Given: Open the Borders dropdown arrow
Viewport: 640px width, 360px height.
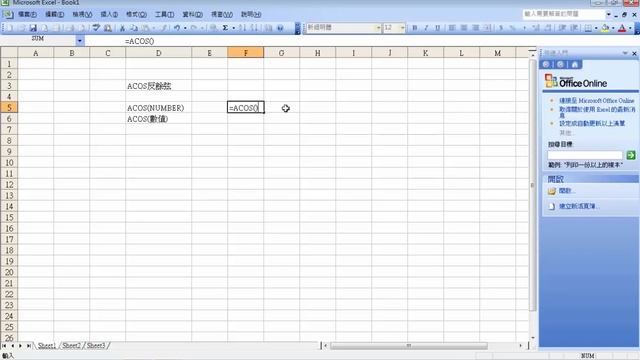Looking at the screenshot, I should pyautogui.click(x=596, y=28).
